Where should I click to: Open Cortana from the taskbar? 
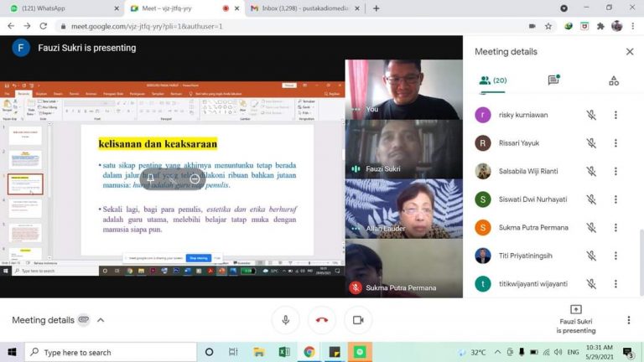[x=209, y=352]
